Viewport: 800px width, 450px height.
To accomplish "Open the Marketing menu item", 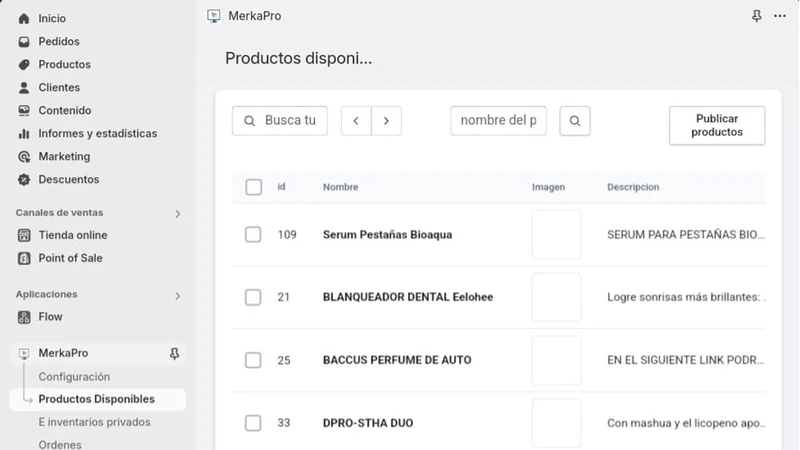I will pyautogui.click(x=64, y=157).
